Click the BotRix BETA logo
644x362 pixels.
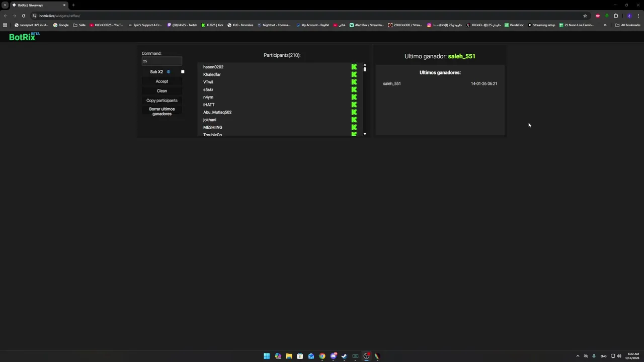coord(24,37)
